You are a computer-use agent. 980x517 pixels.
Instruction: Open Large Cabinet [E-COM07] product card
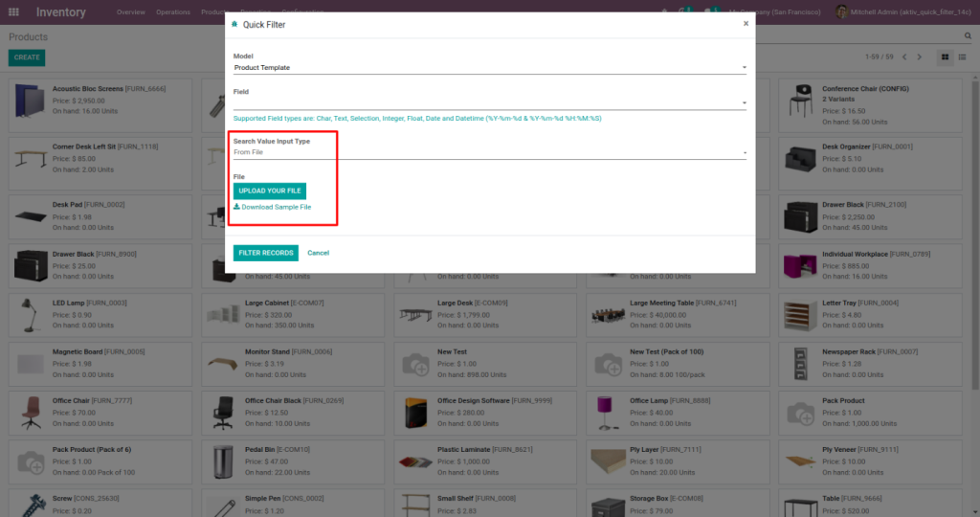tap(293, 314)
